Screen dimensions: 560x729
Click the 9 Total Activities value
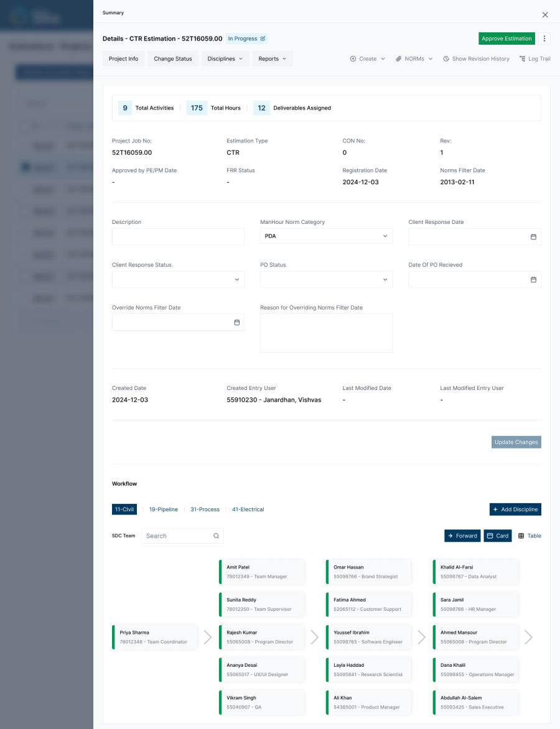[125, 108]
